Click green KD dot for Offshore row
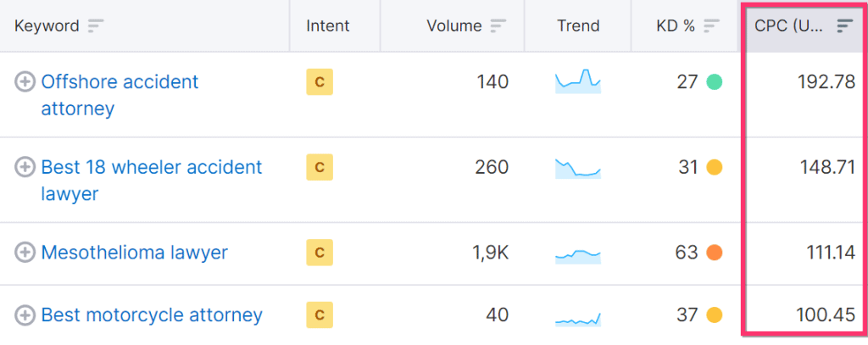This screenshot has height=345, width=868. click(714, 82)
